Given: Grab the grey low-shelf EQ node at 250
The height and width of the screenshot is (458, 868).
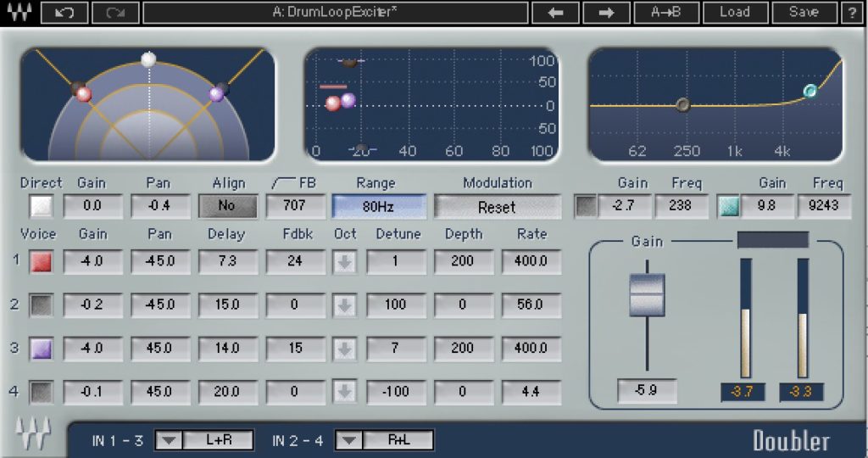Looking at the screenshot, I should (683, 104).
